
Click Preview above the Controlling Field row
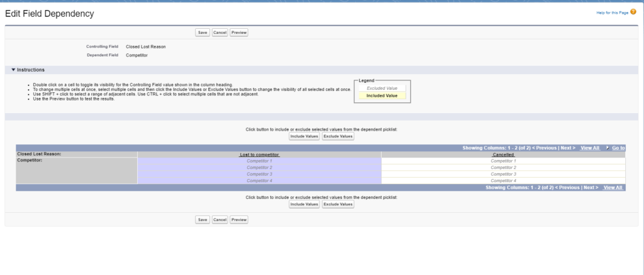pos(238,33)
